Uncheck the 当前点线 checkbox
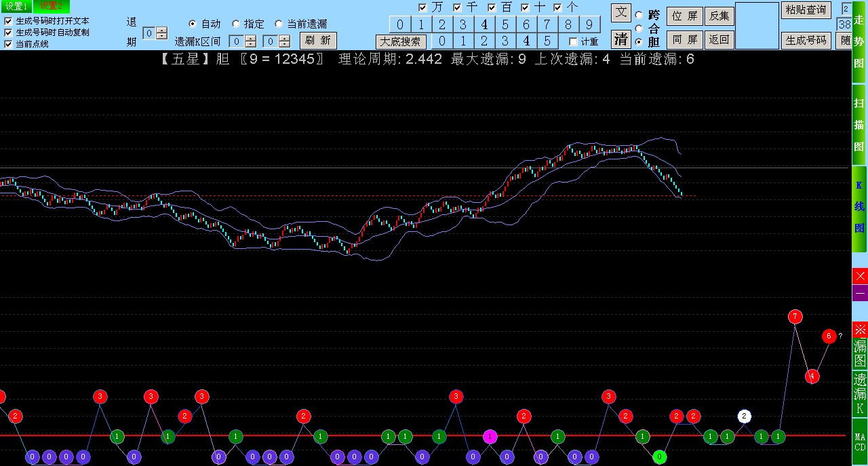 8,44
